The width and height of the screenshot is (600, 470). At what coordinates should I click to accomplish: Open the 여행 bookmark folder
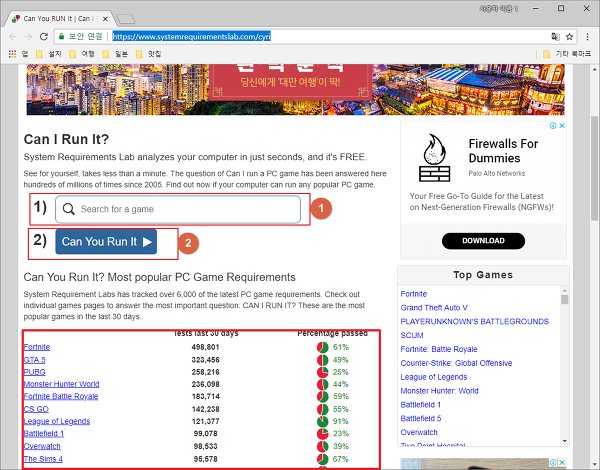click(x=82, y=54)
